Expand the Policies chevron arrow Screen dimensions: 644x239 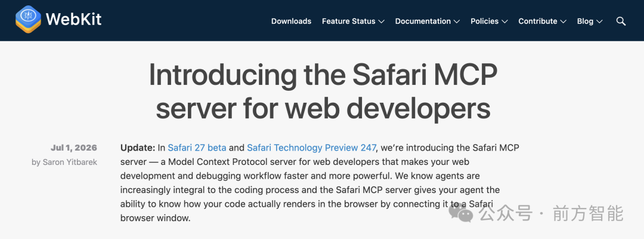[x=504, y=22]
